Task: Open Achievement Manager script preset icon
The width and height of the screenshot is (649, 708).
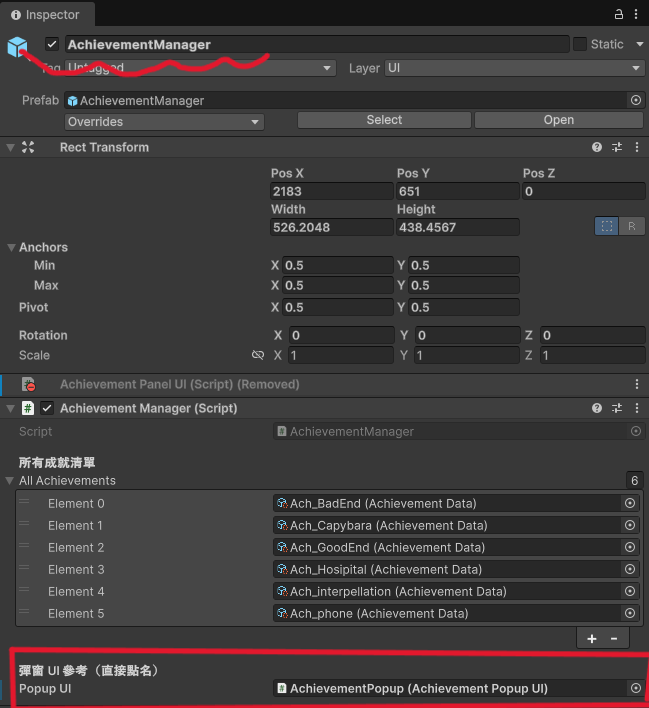Action: pyautogui.click(x=617, y=408)
